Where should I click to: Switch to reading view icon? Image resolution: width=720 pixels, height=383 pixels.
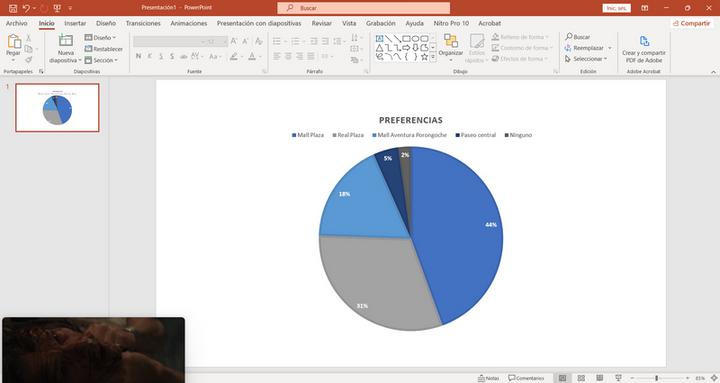pos(600,378)
